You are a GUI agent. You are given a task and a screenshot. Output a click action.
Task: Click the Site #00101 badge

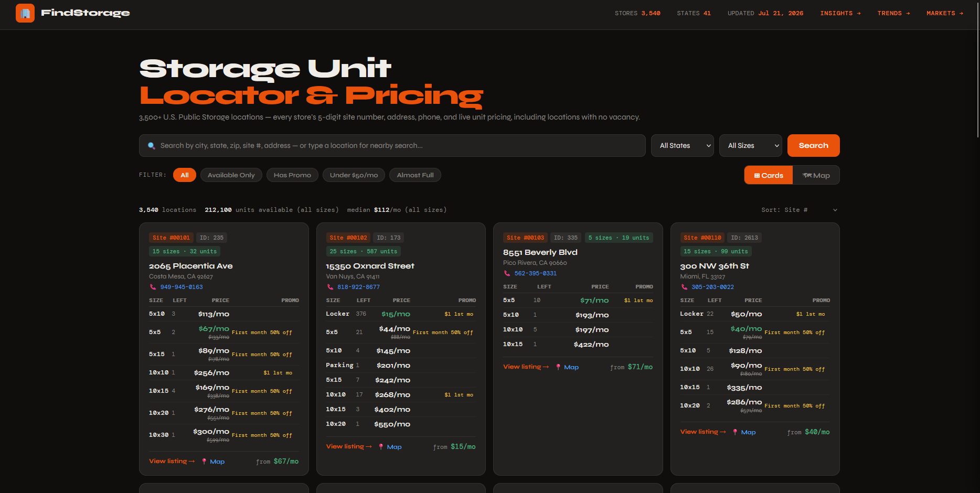point(172,238)
